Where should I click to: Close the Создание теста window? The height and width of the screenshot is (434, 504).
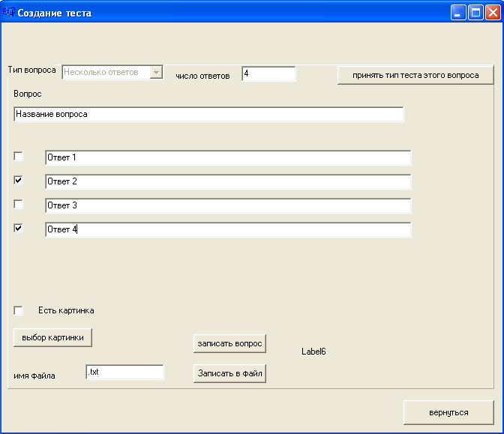pos(493,13)
